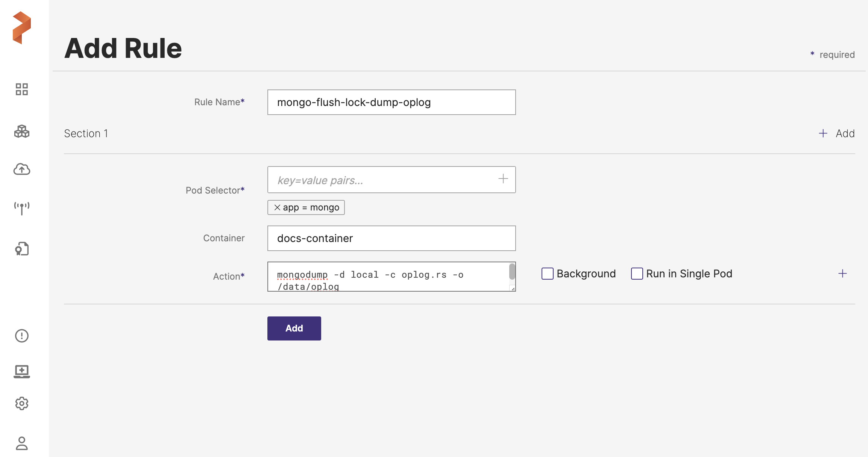Click the Rule Name input field

(x=391, y=102)
